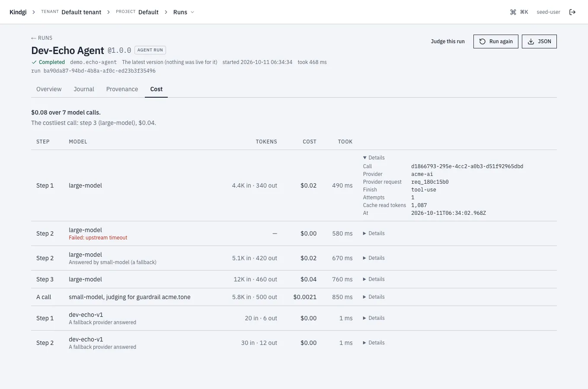Image resolution: width=588 pixels, height=389 pixels.
Task: Click the call ID starting with d1866793
Action: click(x=467, y=166)
